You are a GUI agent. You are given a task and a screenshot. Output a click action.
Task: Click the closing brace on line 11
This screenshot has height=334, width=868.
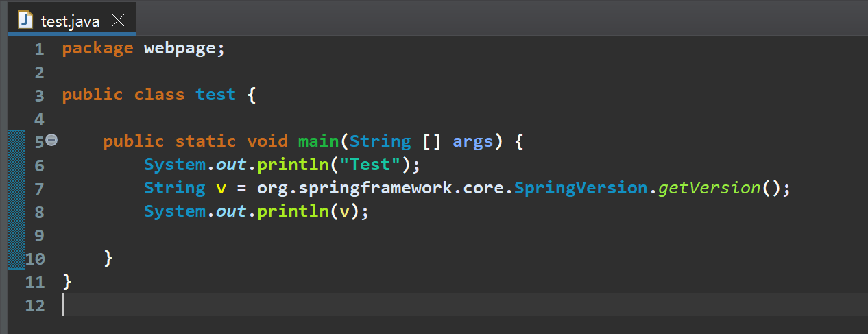point(67,281)
